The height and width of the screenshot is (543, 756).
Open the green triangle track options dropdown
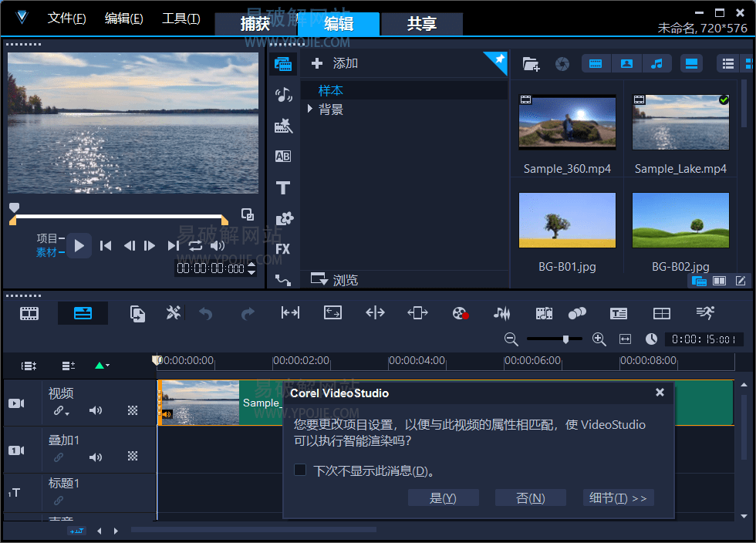[x=102, y=366]
